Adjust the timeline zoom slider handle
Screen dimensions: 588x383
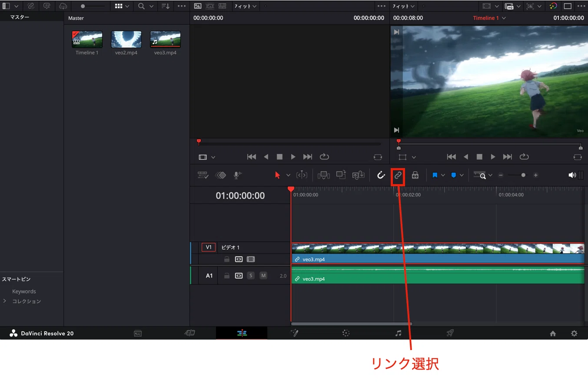(523, 175)
